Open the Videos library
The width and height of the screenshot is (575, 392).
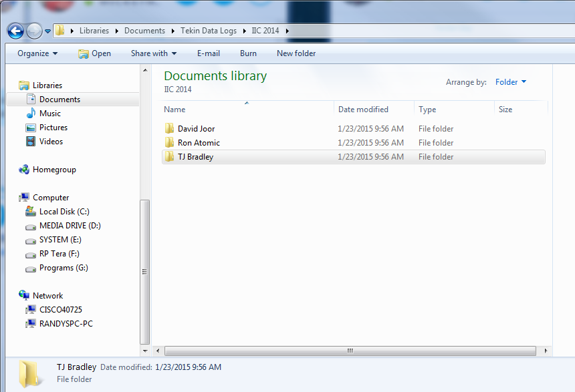click(51, 142)
